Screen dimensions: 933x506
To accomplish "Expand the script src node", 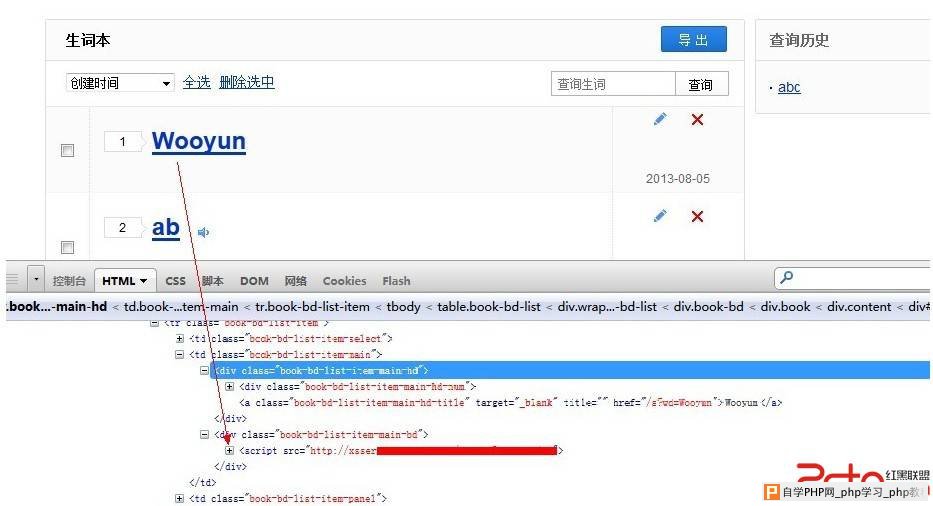I will tap(229, 451).
